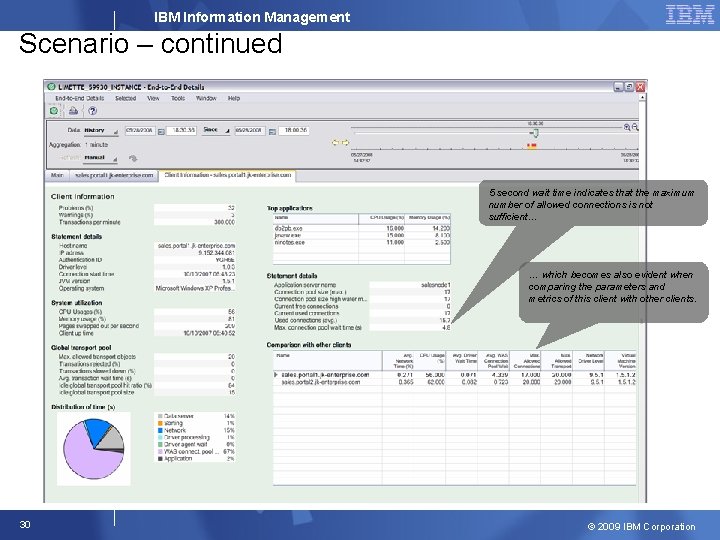
Task: Click the blue Network legend swatch
Action: click(160, 430)
